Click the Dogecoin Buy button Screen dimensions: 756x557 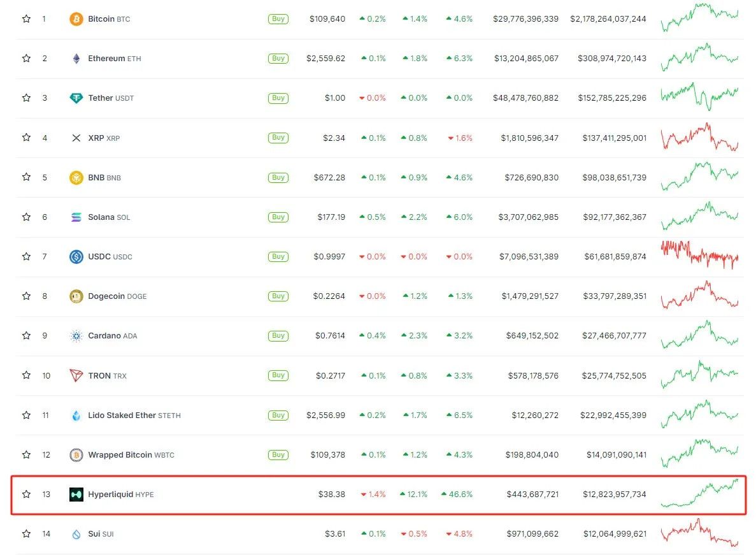pos(278,296)
